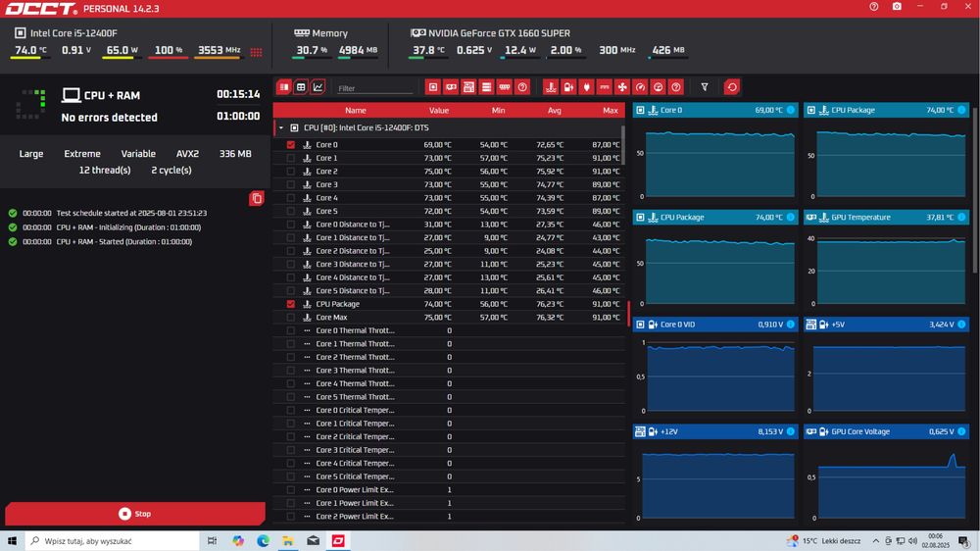
Task: Click info icon on Core 0 graph
Action: (x=791, y=110)
